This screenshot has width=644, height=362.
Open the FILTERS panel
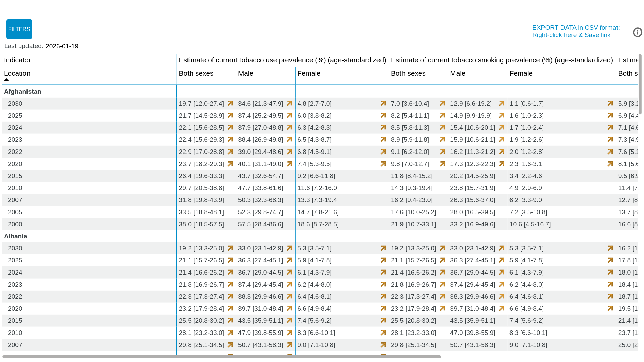click(19, 29)
